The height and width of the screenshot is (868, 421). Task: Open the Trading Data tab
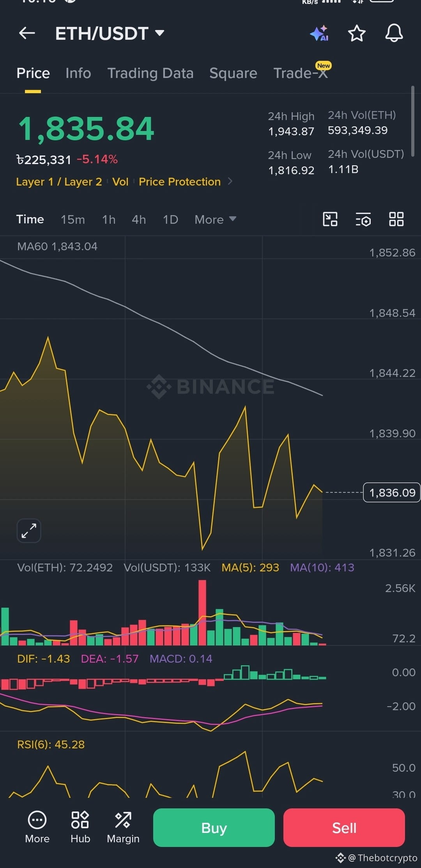150,73
